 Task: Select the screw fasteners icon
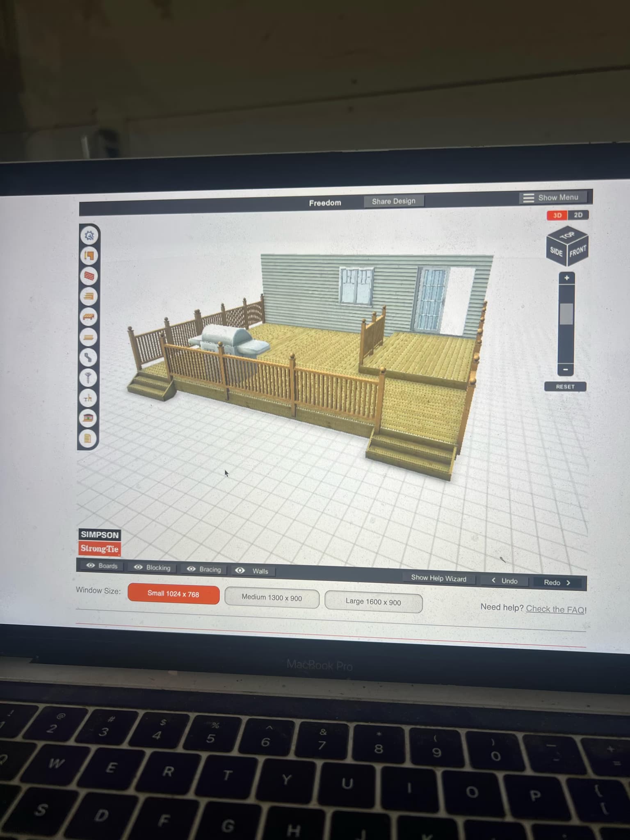pos(88,377)
